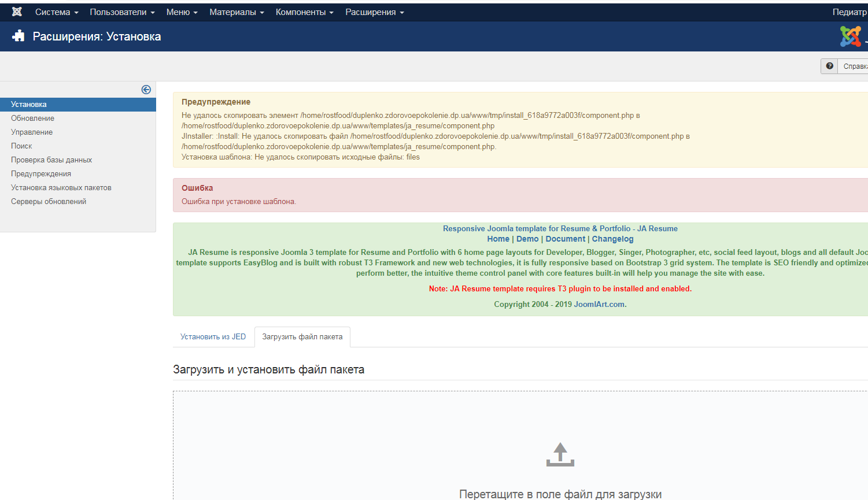Viewport: 868px width, 500px height.
Task: Open Предупреждения in the sidebar
Action: pos(41,174)
